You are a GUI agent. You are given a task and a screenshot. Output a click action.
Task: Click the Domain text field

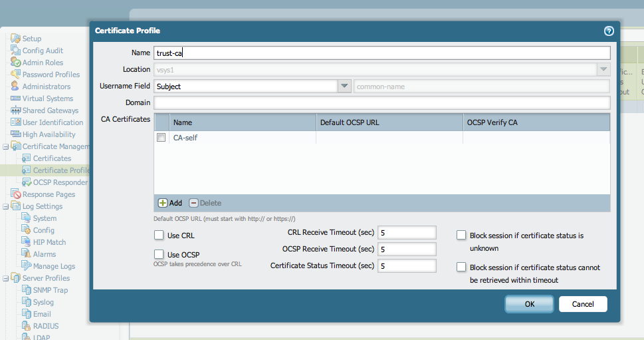pyautogui.click(x=381, y=103)
